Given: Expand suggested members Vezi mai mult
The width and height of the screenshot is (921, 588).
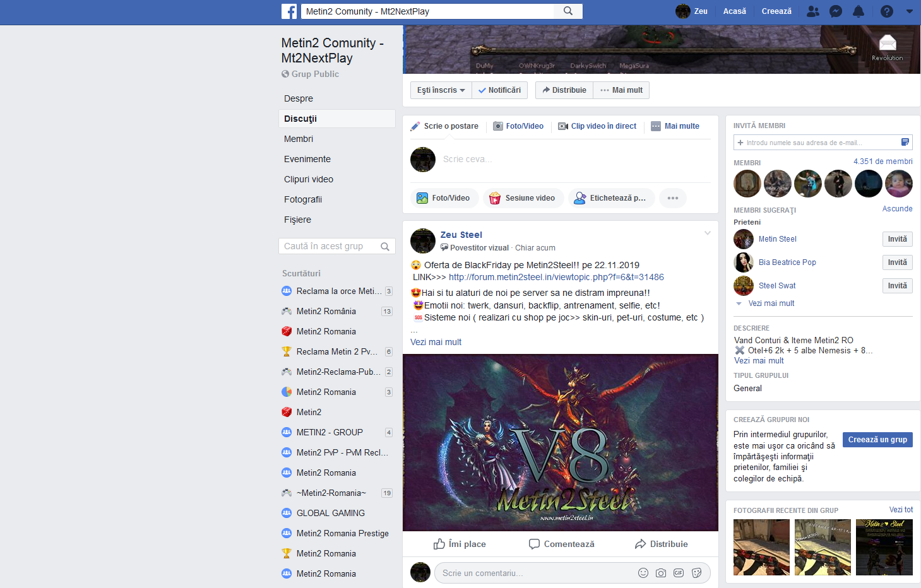Looking at the screenshot, I should [x=771, y=303].
